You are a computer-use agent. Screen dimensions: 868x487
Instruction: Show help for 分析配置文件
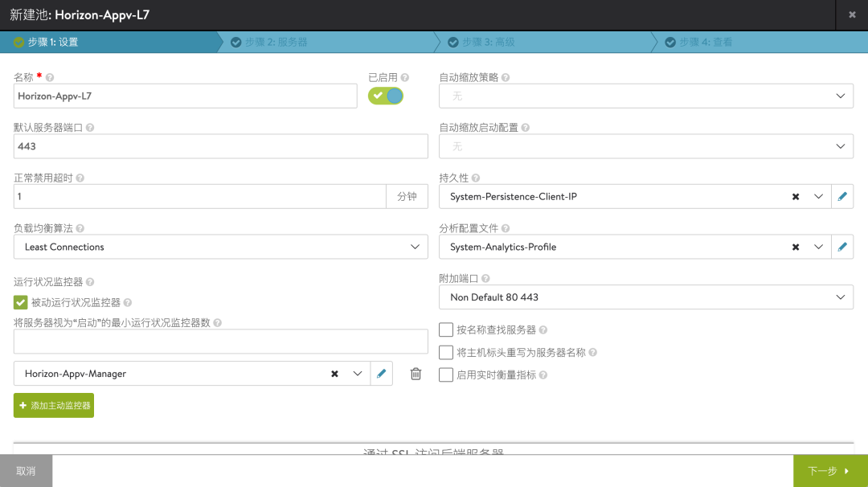(x=506, y=228)
